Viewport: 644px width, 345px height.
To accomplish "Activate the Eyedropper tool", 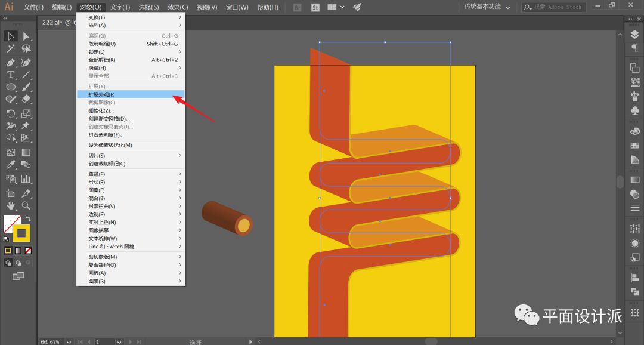I will [x=11, y=165].
